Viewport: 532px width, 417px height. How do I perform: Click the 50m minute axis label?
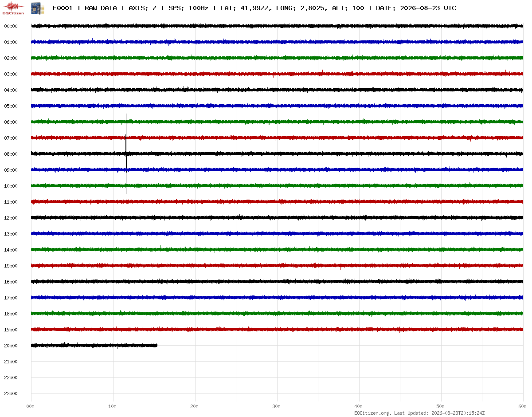(441, 406)
